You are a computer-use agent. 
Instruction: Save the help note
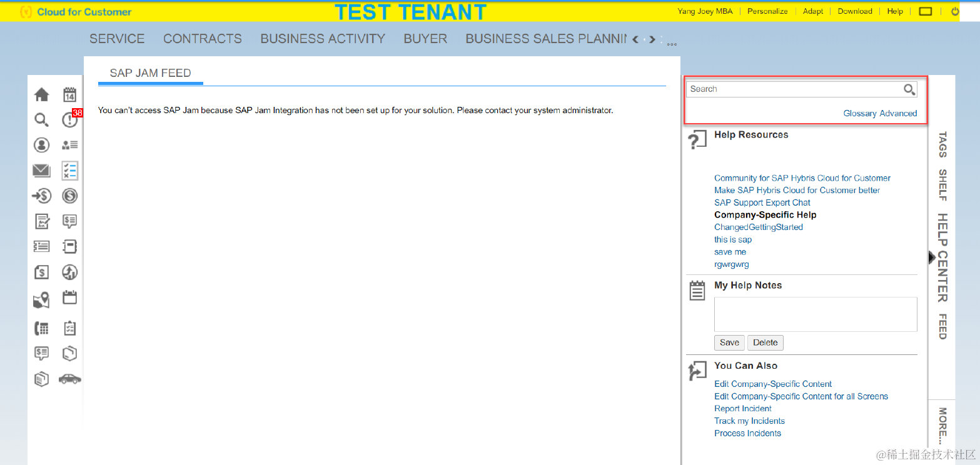pos(729,342)
